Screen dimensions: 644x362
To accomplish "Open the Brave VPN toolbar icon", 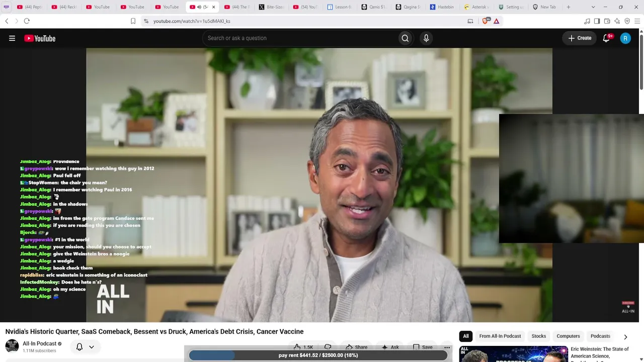I will coord(627,21).
